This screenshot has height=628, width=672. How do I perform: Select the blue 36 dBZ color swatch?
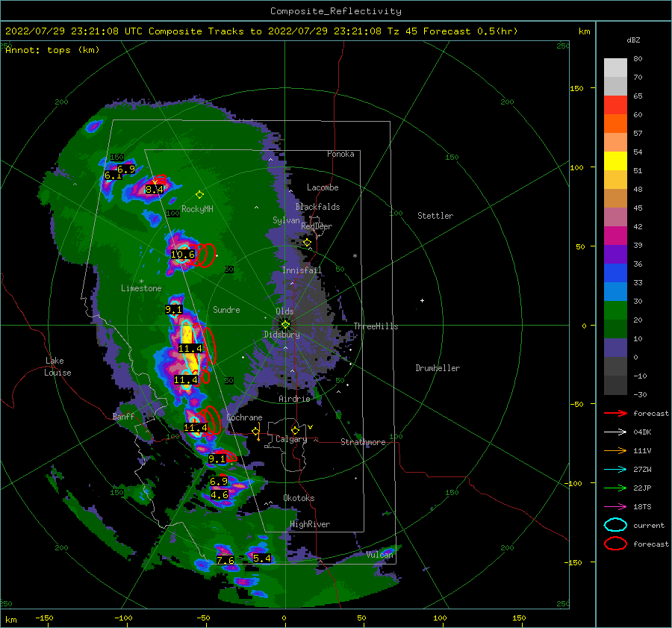click(615, 273)
